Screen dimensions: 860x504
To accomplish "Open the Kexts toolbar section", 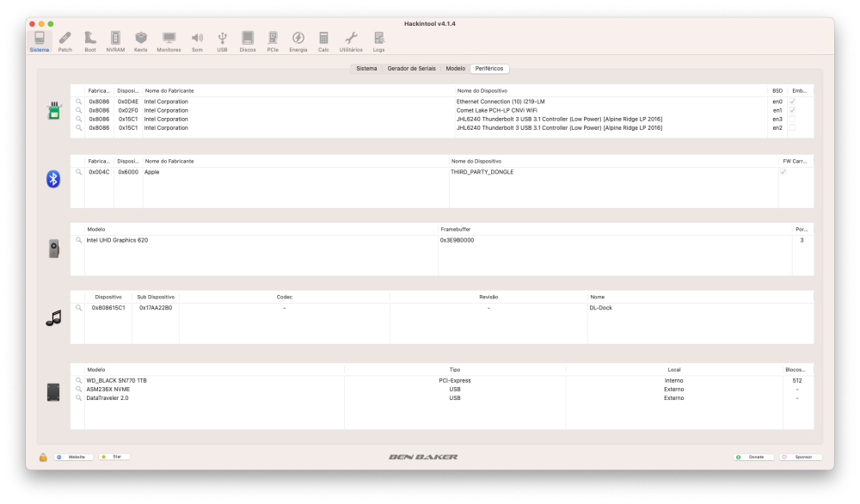I will pos(141,41).
